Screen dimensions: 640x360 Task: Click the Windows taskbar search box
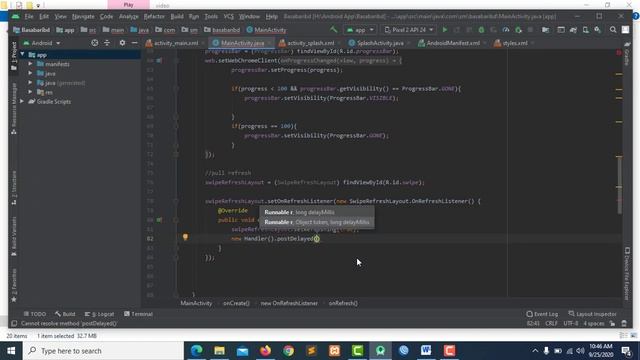pos(103,351)
